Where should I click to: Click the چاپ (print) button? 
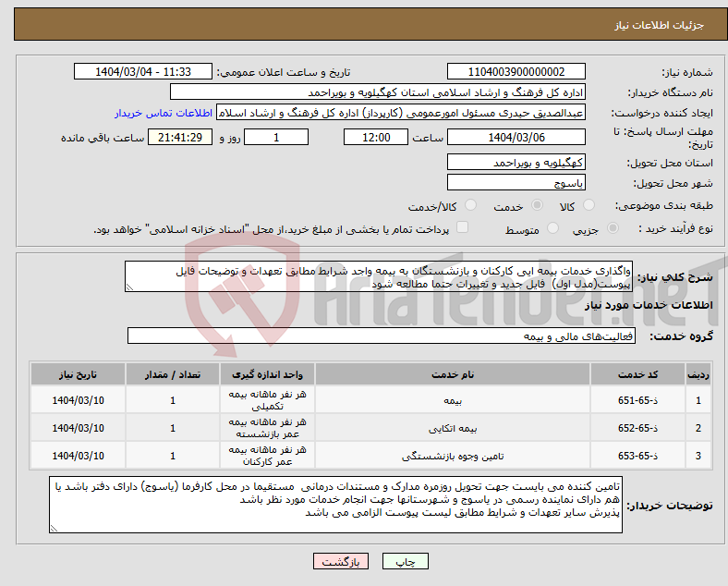tap(405, 561)
